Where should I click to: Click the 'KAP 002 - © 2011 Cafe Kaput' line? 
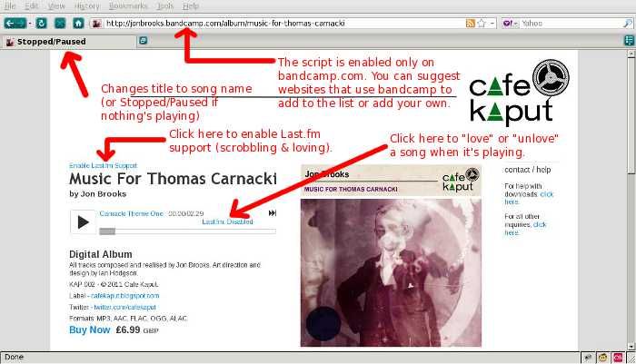pyautogui.click(x=114, y=284)
